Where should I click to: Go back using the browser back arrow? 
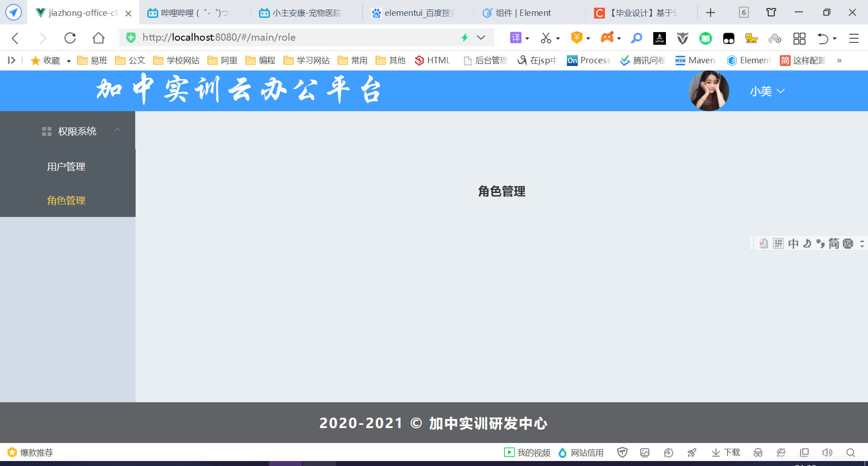click(x=15, y=38)
